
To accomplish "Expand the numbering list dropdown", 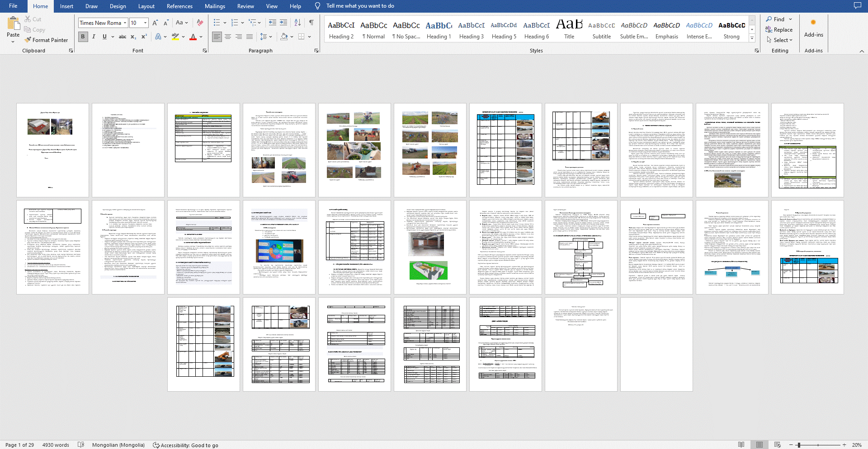I will point(243,23).
